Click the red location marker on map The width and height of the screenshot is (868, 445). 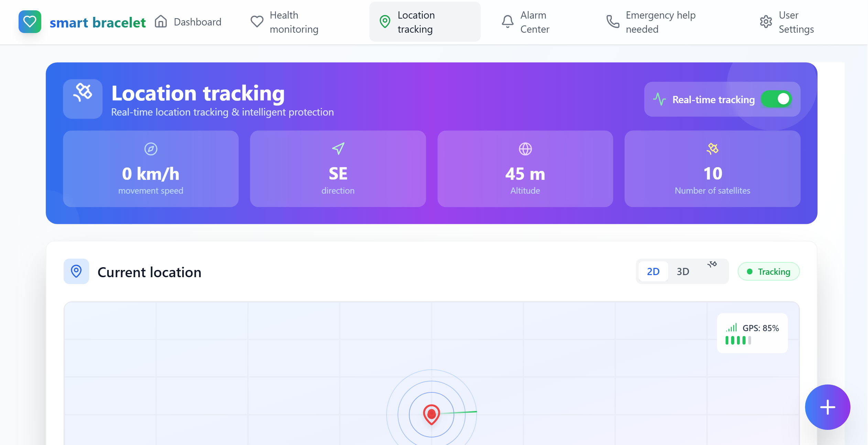point(431,414)
